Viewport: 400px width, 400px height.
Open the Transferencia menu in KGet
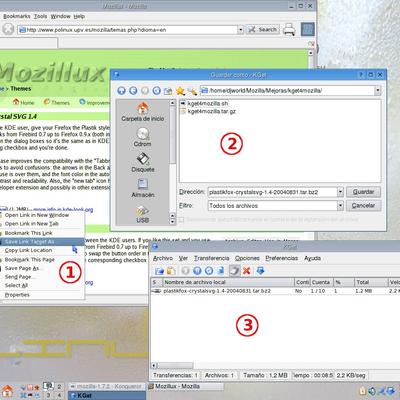coord(212,258)
